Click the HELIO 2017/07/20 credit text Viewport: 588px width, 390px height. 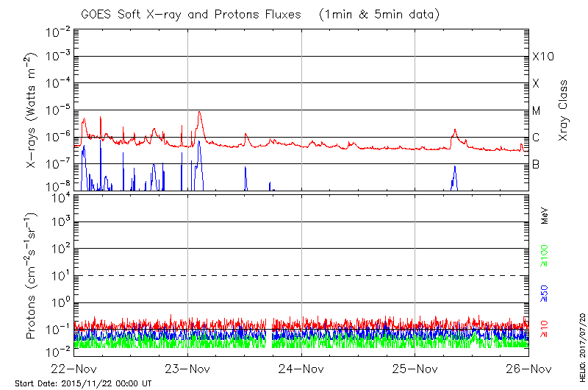point(581,344)
